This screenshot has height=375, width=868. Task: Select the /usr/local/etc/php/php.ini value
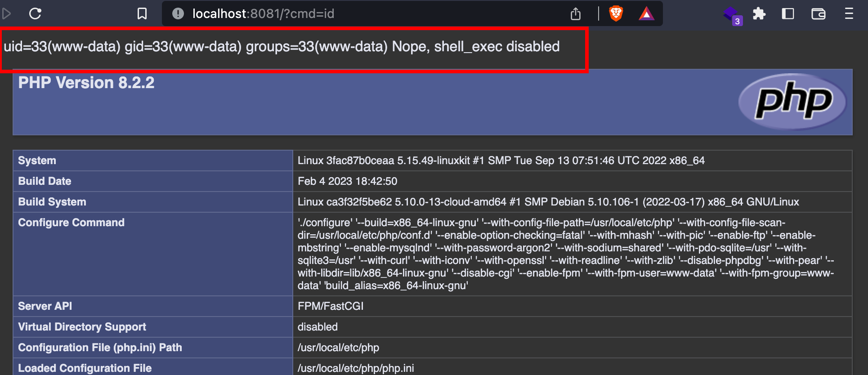(356, 368)
